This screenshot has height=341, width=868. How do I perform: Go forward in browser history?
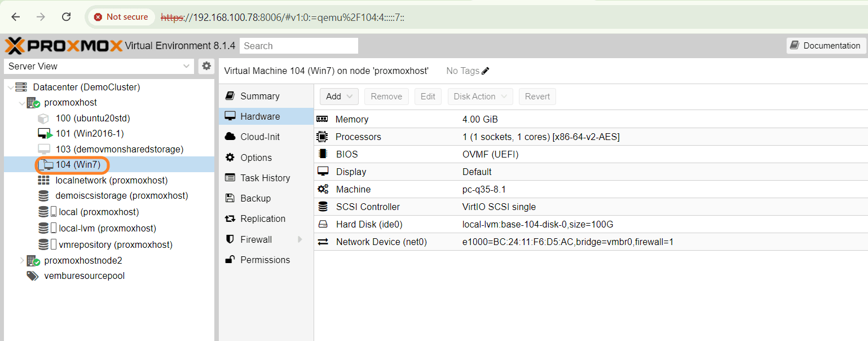(41, 17)
